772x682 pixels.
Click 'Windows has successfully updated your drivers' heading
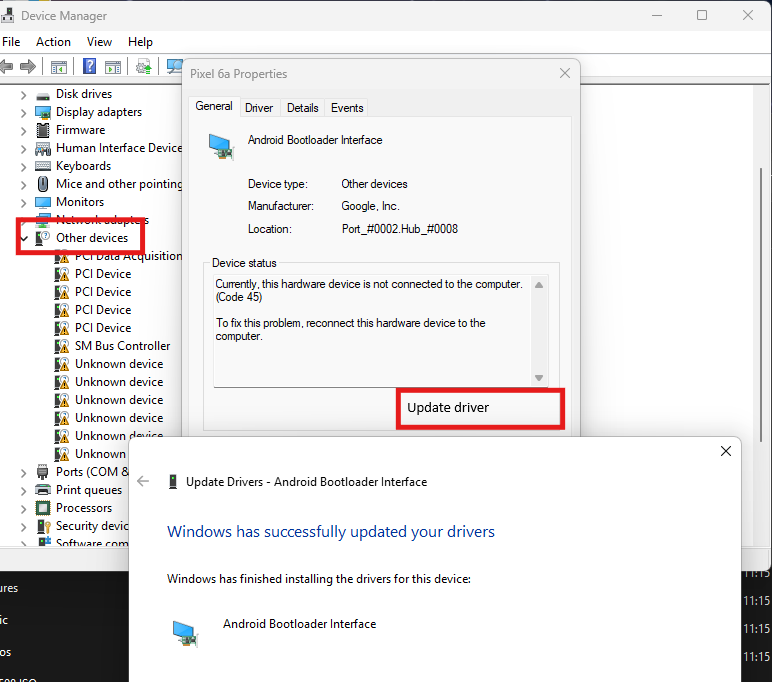click(x=331, y=532)
